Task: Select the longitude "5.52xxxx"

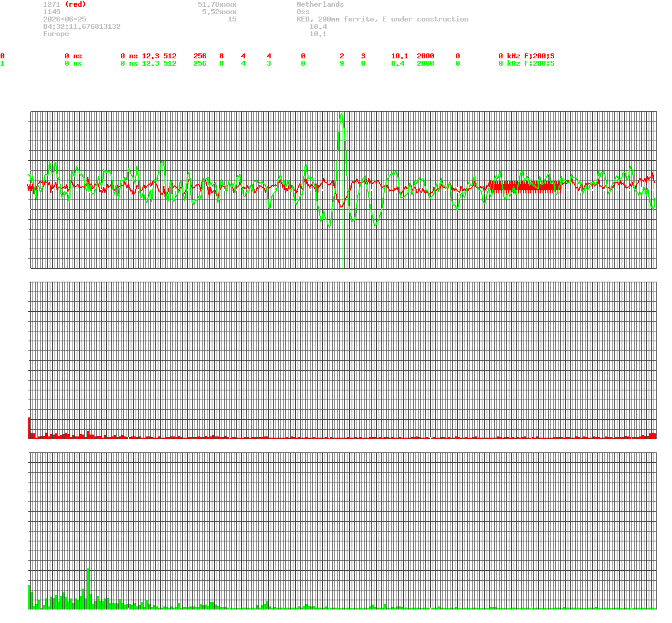Action: pos(219,12)
